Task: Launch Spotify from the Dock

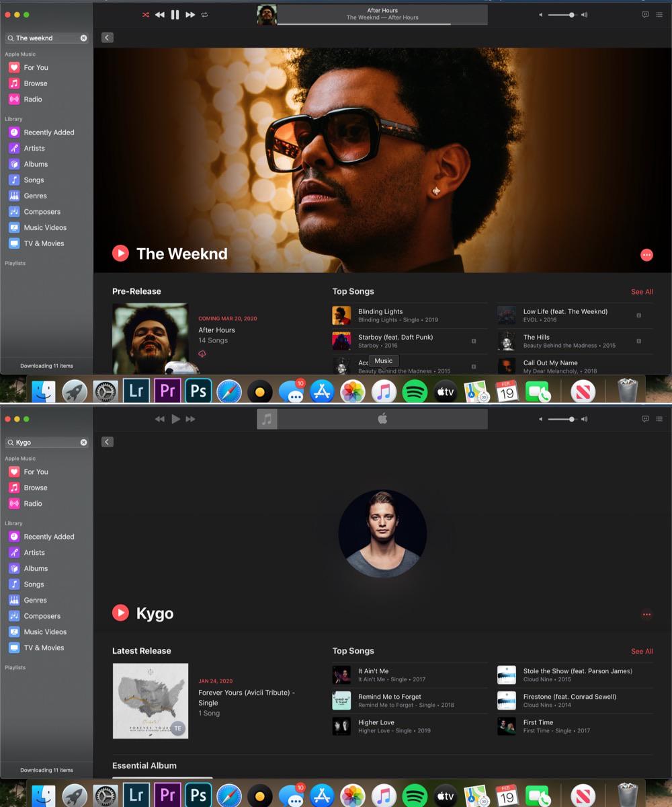Action: pyautogui.click(x=414, y=390)
